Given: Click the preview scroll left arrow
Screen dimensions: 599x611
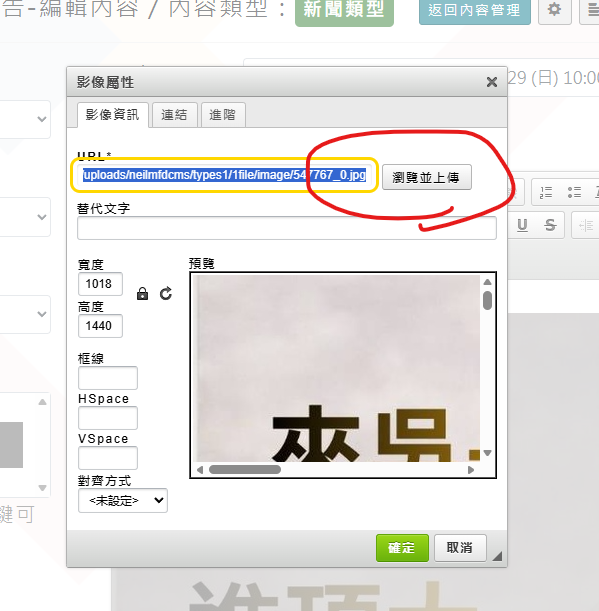Looking at the screenshot, I should (200, 470).
